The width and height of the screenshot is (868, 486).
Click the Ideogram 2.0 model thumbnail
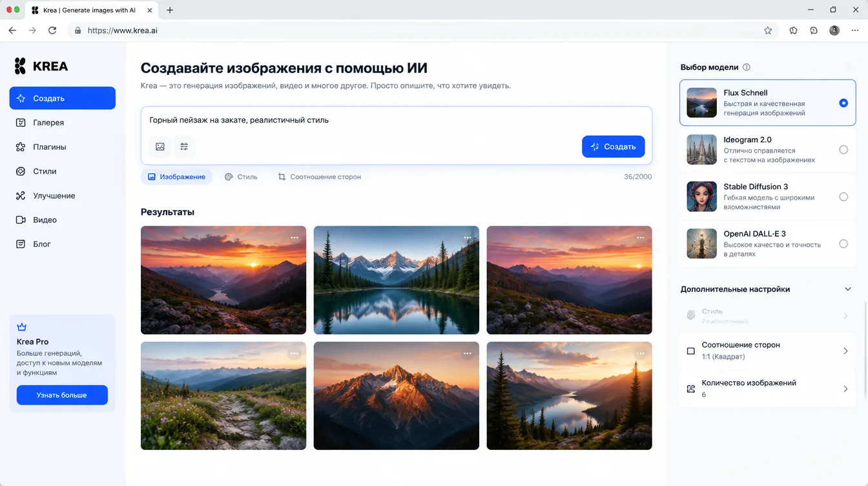click(x=702, y=150)
